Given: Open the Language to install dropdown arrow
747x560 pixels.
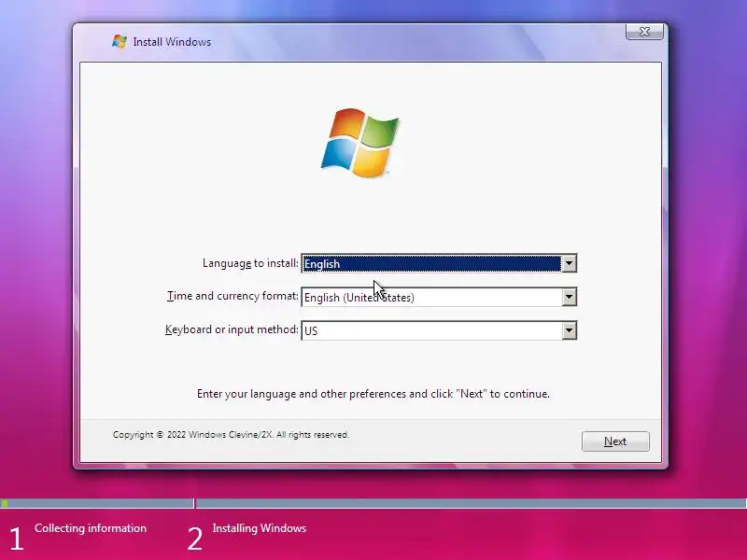Looking at the screenshot, I should point(569,263).
